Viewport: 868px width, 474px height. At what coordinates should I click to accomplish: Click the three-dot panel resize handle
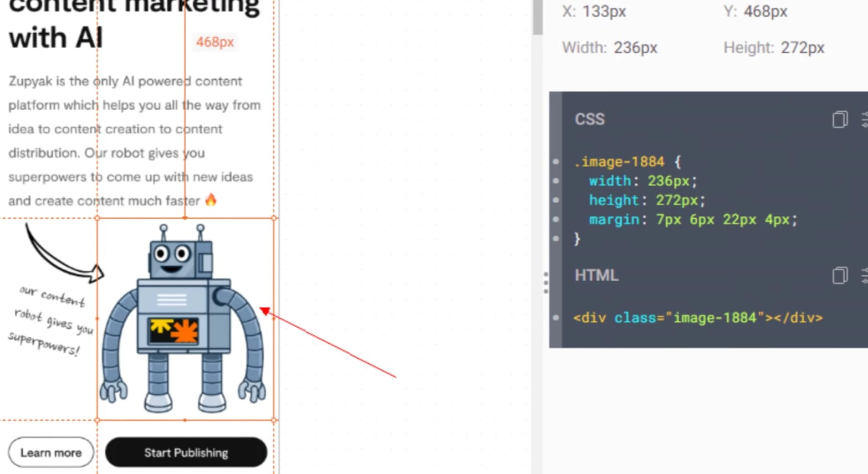click(546, 283)
